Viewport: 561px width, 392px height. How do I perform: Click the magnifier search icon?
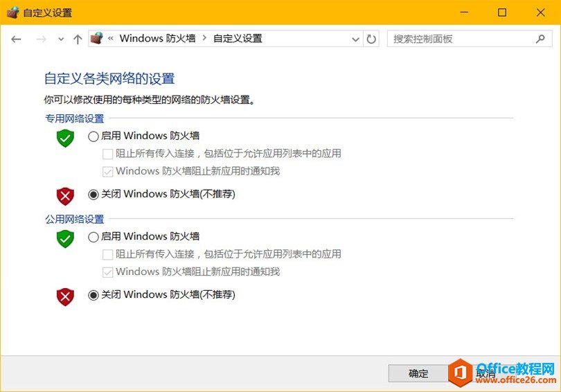[x=540, y=39]
